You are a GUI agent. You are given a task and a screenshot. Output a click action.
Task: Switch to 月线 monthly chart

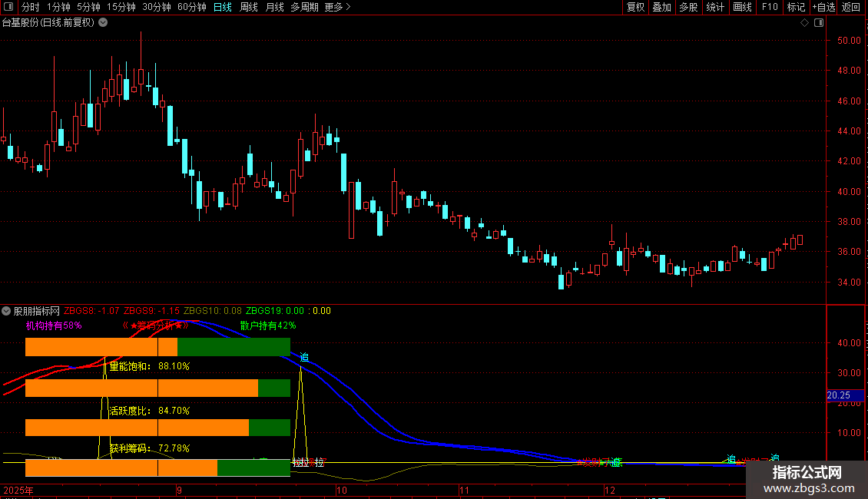point(274,7)
